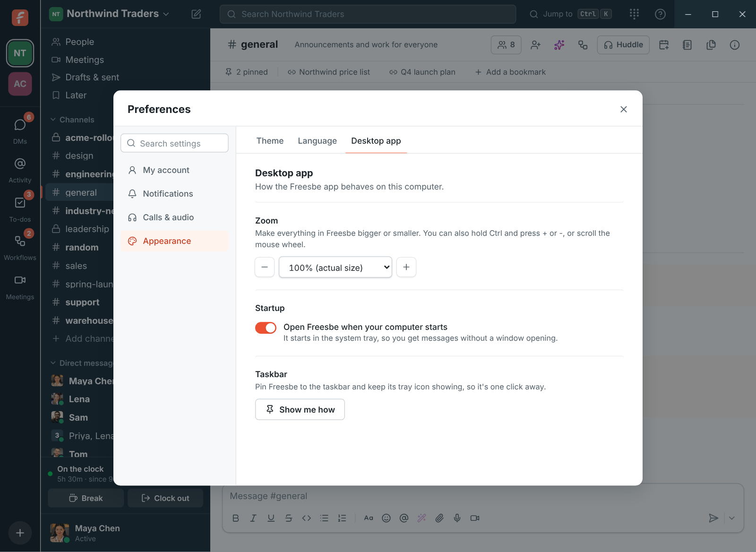Switch to the NT workspace avatar

pos(20,53)
